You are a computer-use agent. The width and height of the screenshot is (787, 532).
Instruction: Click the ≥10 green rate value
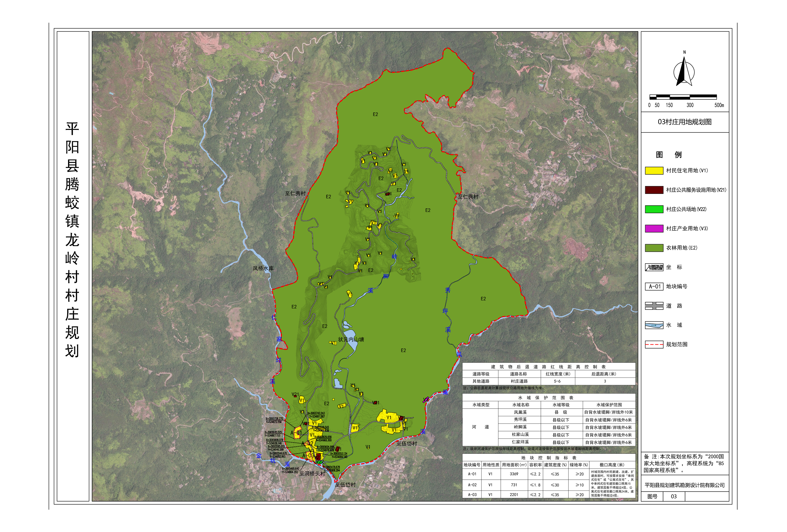click(580, 485)
